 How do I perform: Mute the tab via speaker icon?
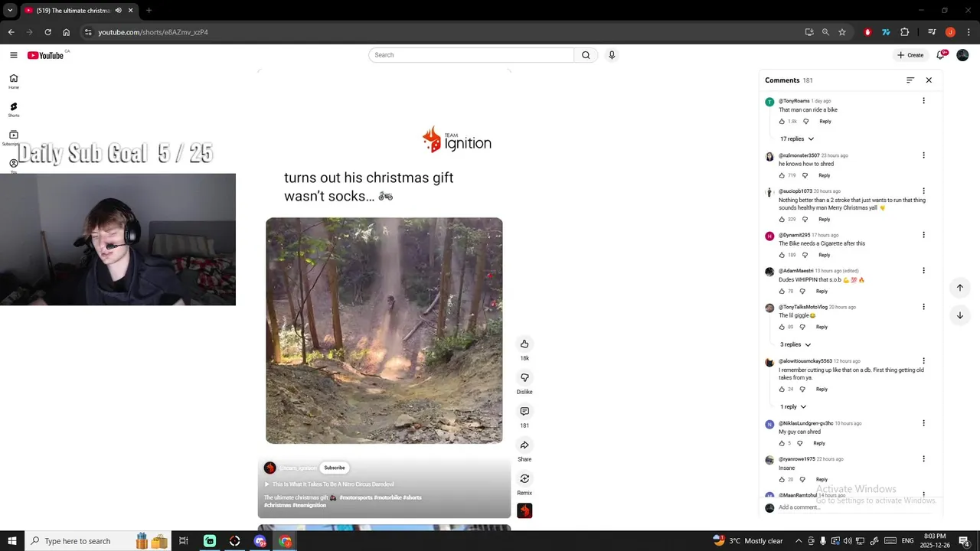tap(118, 11)
